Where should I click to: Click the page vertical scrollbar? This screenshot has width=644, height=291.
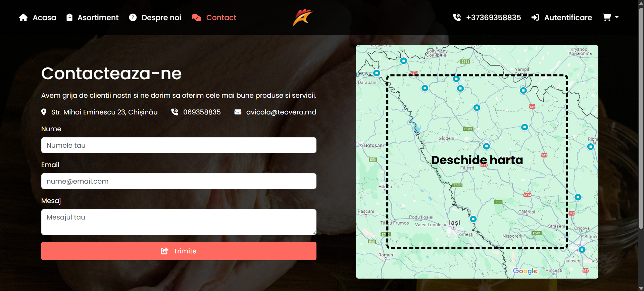click(x=641, y=117)
